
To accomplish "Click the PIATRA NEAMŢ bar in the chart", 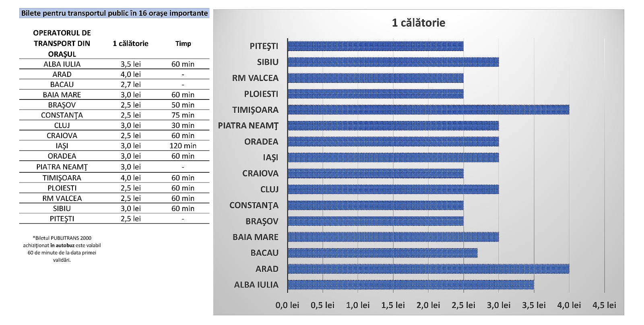I will 393,126.
